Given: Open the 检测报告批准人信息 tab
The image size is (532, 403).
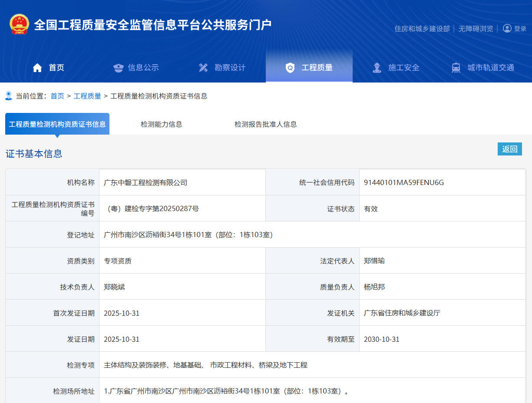Looking at the screenshot, I should (265, 124).
